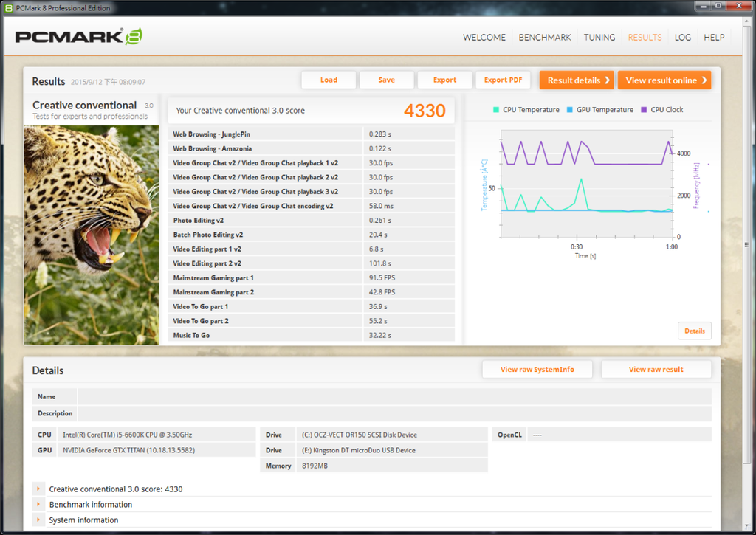Expand Creative conventional 3.0 score section
This screenshot has height=535, width=756.
tap(38, 489)
